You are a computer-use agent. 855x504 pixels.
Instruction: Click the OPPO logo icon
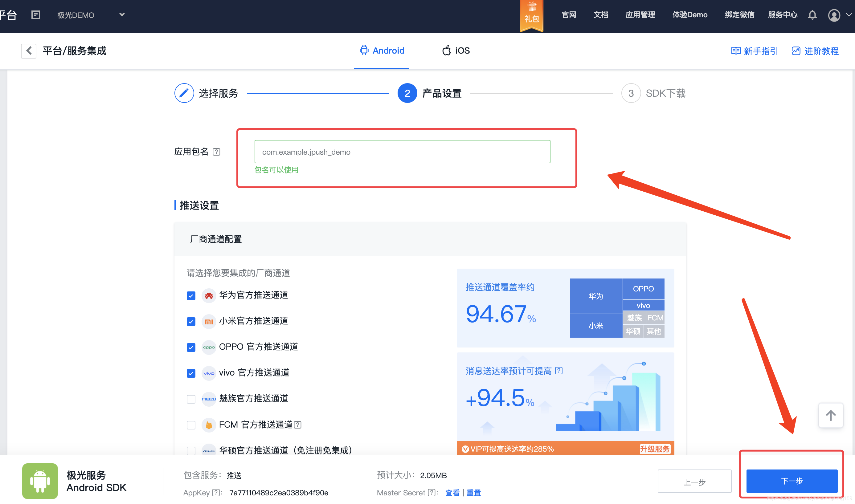(209, 347)
